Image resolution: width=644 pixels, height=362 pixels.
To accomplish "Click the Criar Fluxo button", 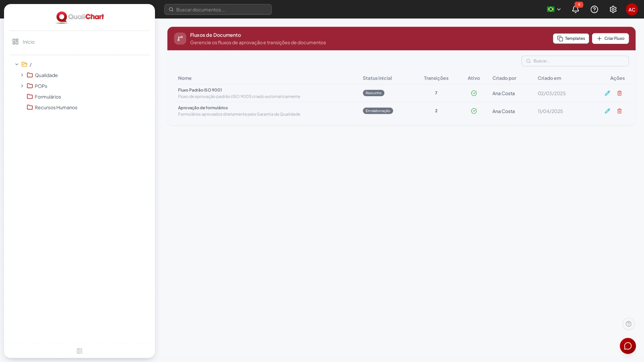I will (x=610, y=39).
